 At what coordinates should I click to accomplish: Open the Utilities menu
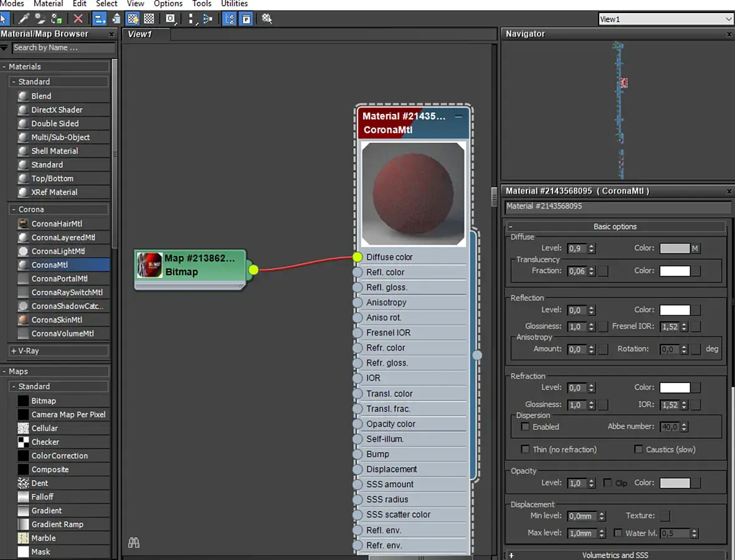(234, 4)
